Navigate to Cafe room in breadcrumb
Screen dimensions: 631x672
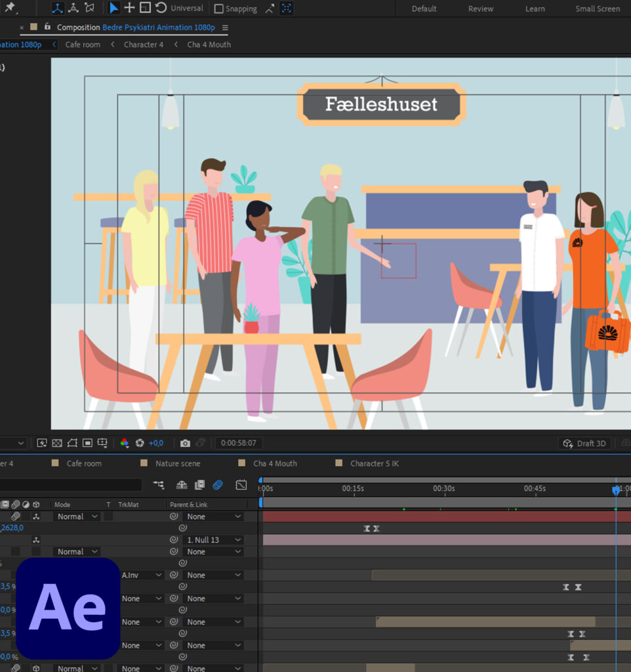83,45
